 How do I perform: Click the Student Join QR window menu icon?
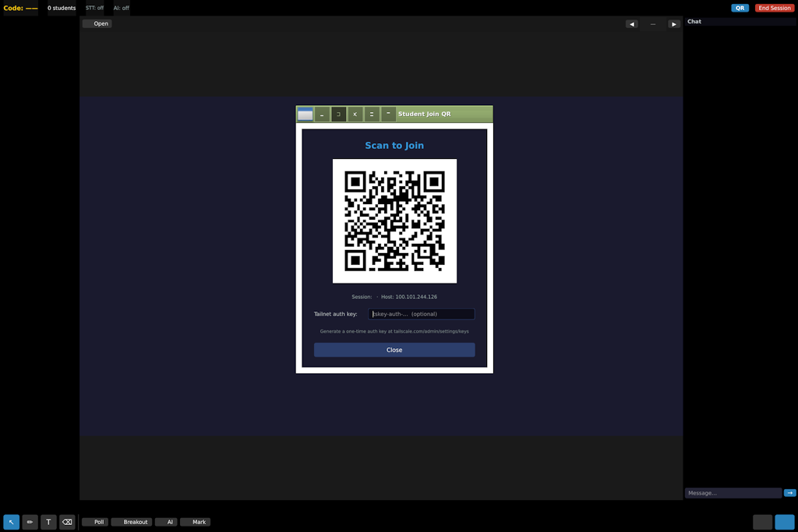[305, 114]
